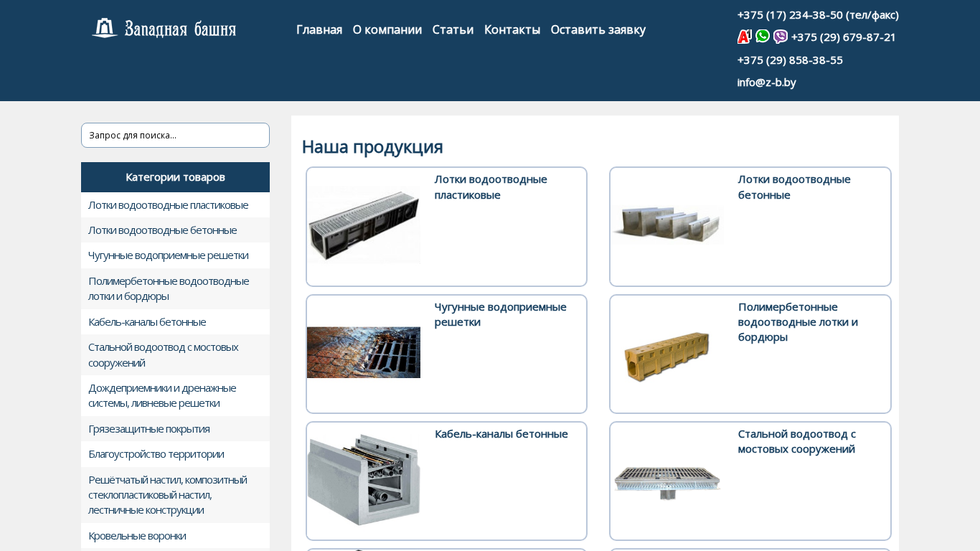Choose Благоустройство территории sidebar category
The width and height of the screenshot is (980, 551).
pos(156,454)
